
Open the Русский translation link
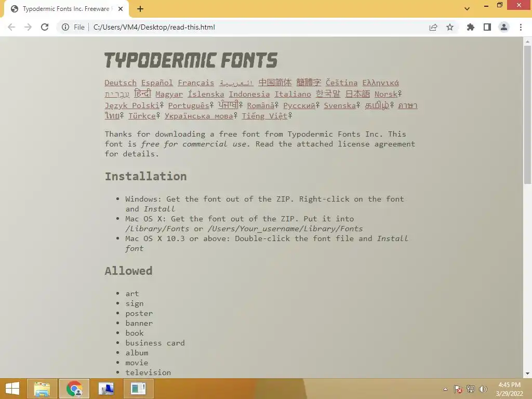click(300, 105)
